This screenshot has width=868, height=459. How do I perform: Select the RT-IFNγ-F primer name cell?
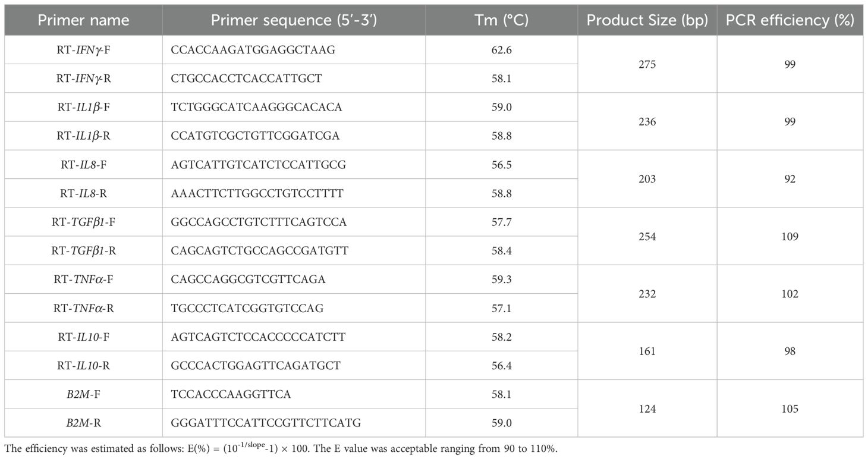83,50
